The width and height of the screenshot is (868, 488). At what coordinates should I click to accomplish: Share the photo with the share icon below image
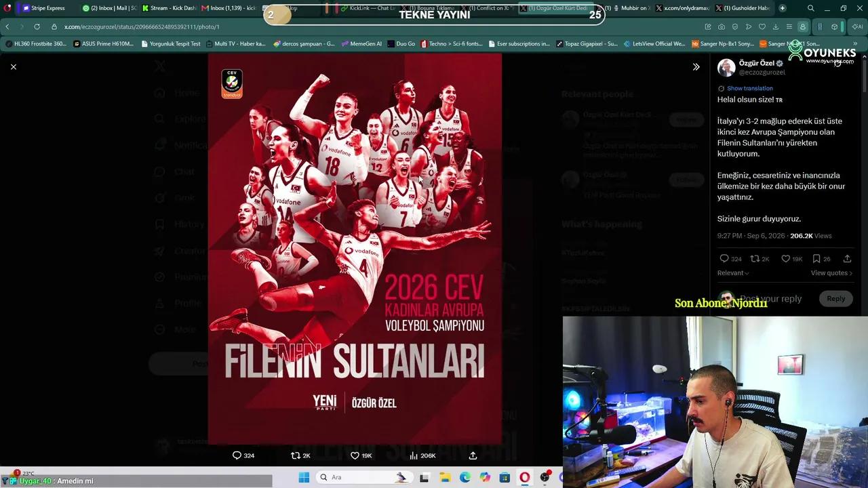473,455
